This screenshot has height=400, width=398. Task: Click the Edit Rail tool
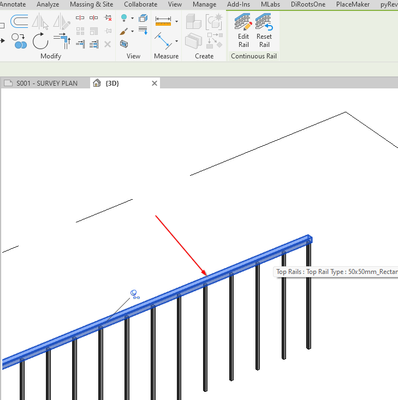tap(243, 31)
